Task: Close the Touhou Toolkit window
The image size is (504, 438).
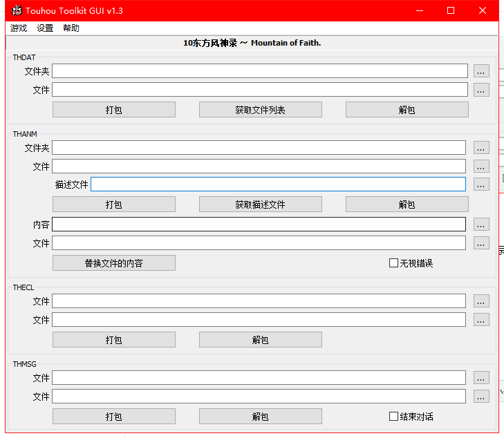Action: (x=482, y=10)
